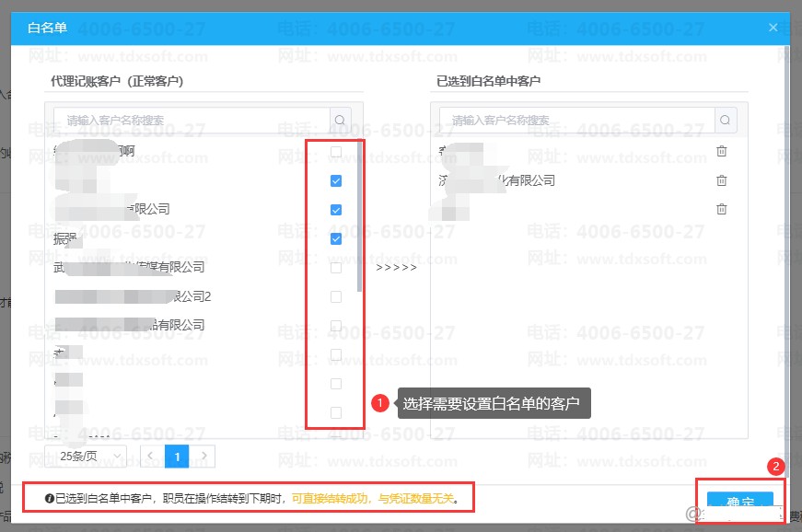
Task: Open the 25条/页 page size dropdown
Action: click(x=91, y=455)
